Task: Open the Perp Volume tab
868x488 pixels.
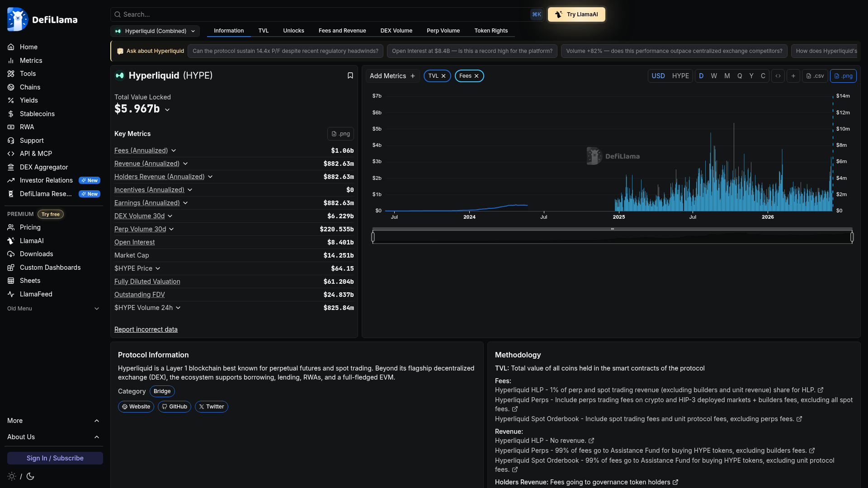Action: coord(443,31)
